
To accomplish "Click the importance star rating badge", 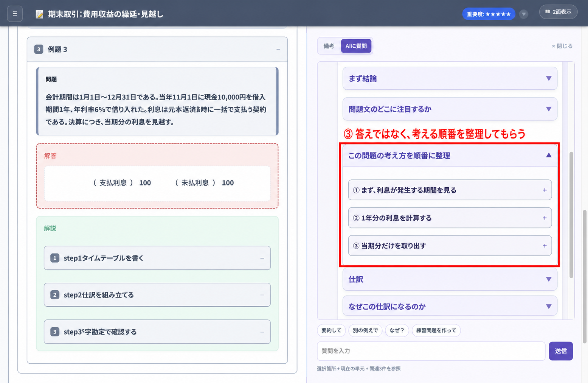I will [x=489, y=14].
